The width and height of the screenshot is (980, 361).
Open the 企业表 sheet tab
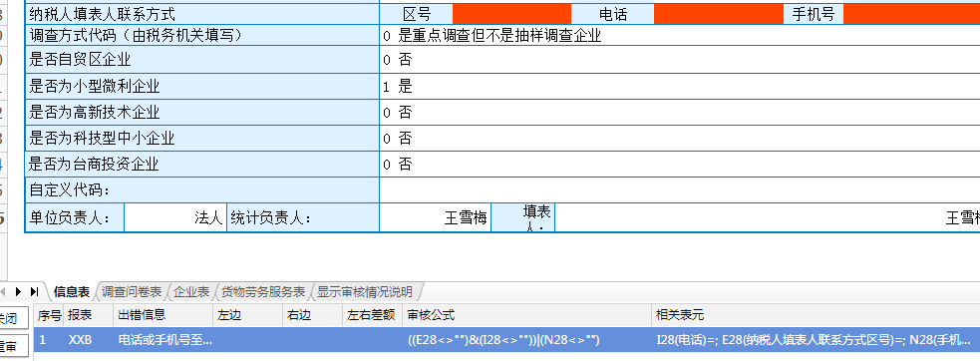point(191,292)
